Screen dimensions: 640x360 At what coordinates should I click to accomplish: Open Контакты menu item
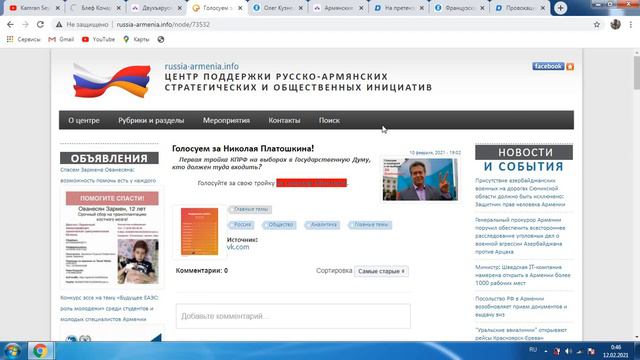coord(284,120)
